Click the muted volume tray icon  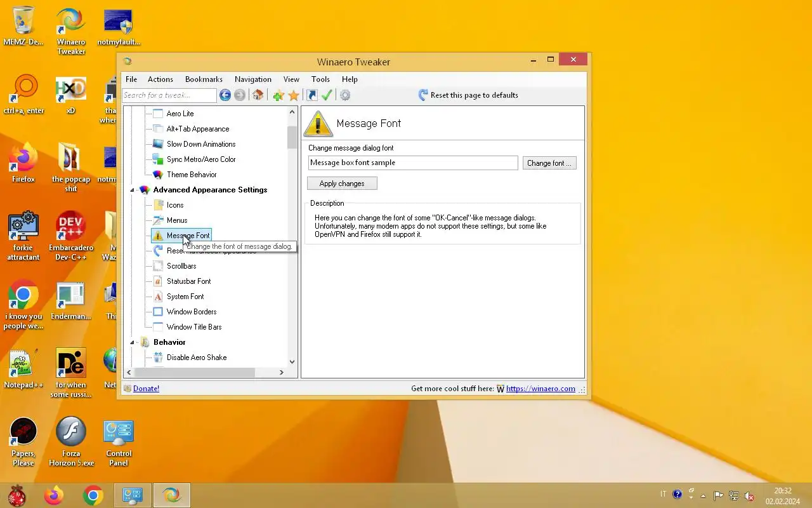[749, 496]
